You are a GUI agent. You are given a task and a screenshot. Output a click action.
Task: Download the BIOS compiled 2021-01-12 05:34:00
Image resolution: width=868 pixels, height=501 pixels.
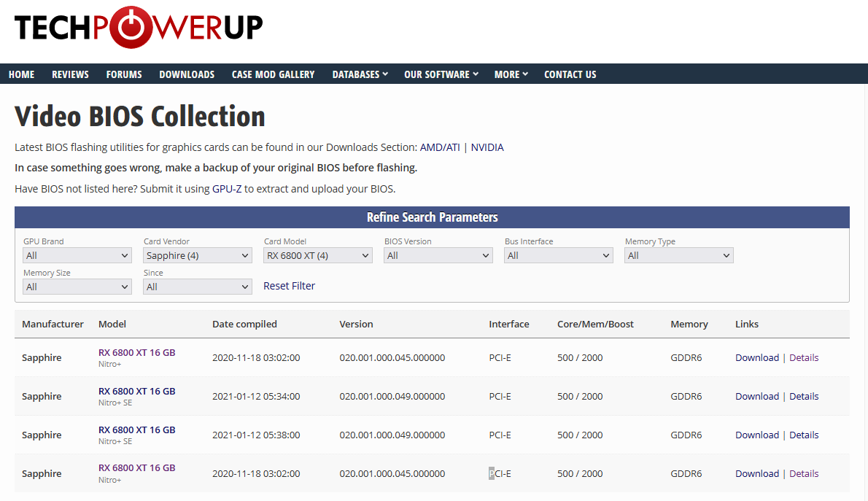point(756,397)
